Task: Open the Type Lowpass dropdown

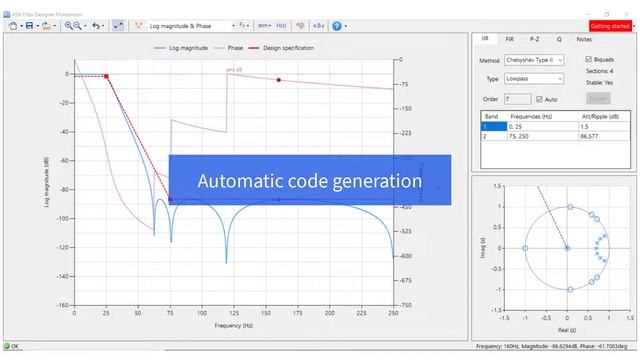Action: [x=534, y=79]
